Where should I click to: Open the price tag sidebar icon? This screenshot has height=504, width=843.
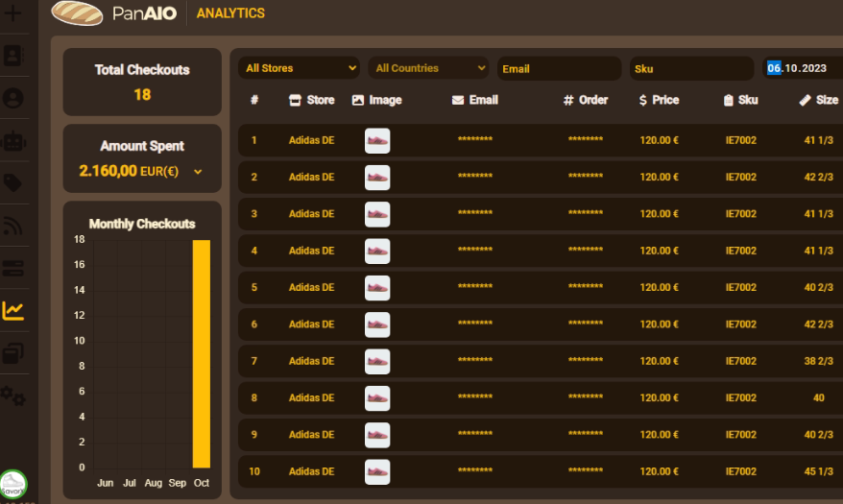(x=12, y=183)
